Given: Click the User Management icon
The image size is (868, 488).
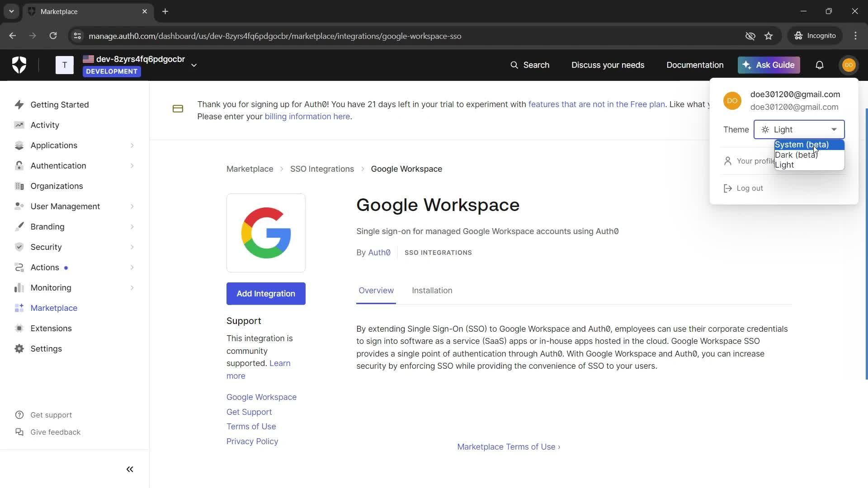Looking at the screenshot, I should point(19,206).
